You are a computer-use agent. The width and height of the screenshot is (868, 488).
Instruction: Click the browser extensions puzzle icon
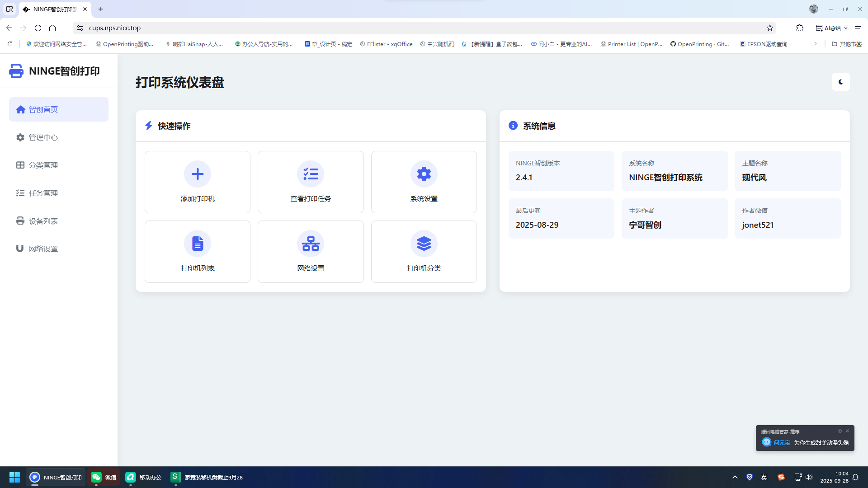pyautogui.click(x=800, y=28)
